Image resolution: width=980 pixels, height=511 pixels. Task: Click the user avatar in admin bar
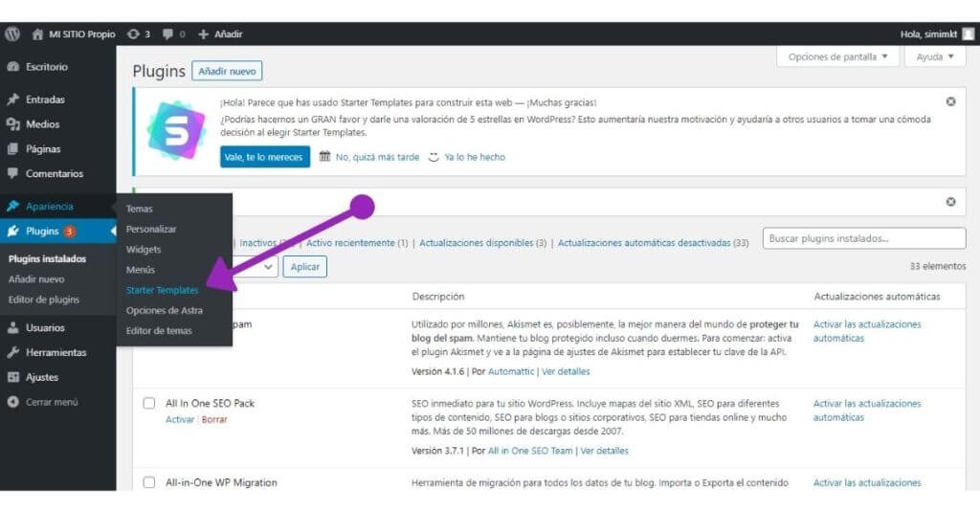coord(969,34)
